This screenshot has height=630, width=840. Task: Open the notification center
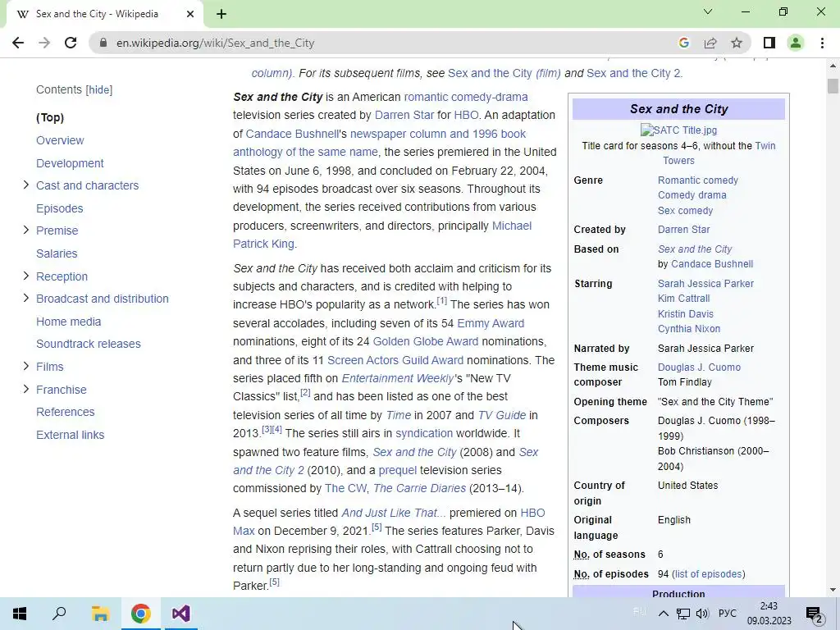click(815, 614)
